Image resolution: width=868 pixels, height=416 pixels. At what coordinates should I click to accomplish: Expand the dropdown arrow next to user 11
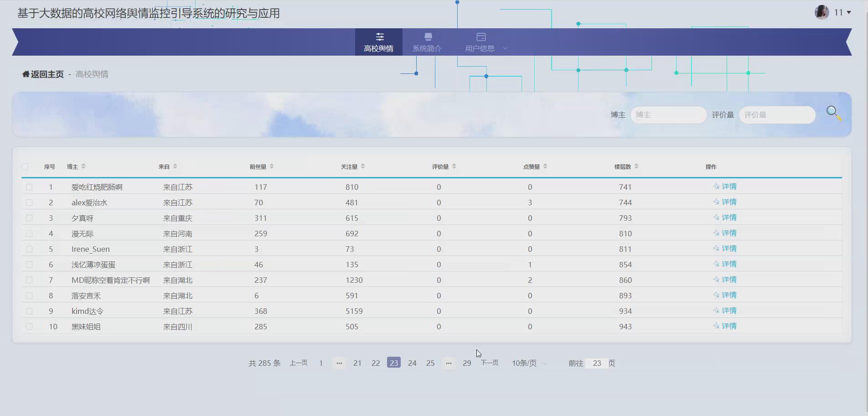click(x=849, y=12)
